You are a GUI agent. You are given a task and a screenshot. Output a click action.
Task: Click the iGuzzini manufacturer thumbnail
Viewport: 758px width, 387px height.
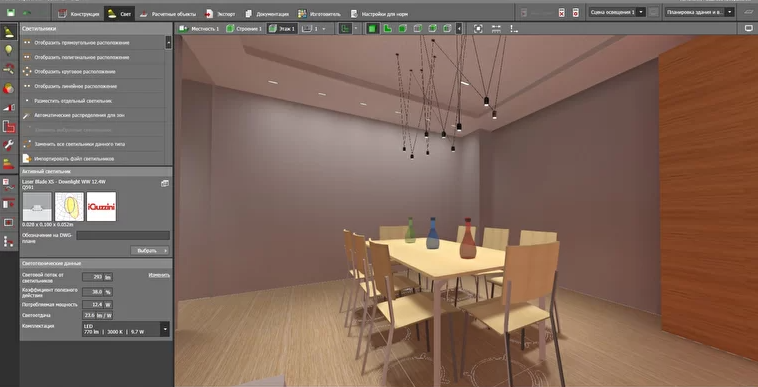101,207
